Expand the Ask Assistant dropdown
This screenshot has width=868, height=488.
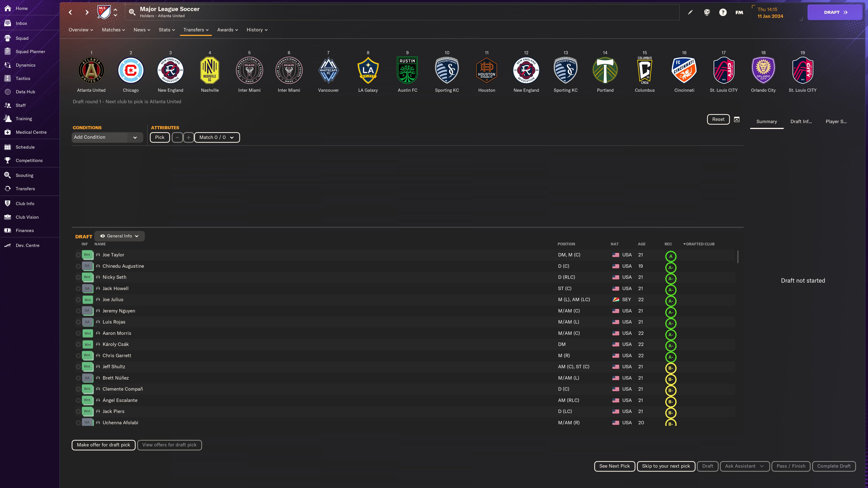click(x=745, y=466)
